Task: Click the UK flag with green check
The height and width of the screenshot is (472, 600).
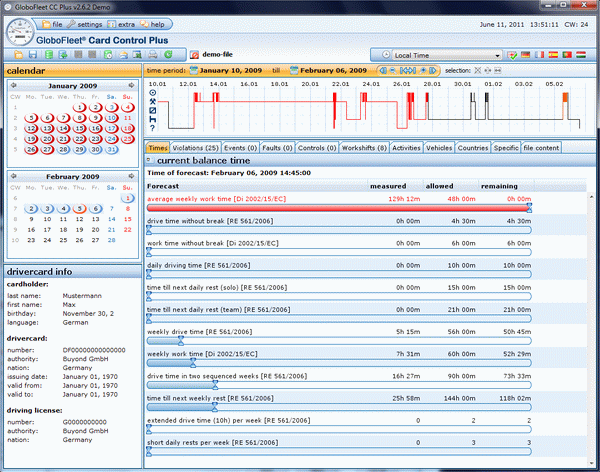Action: [x=512, y=56]
